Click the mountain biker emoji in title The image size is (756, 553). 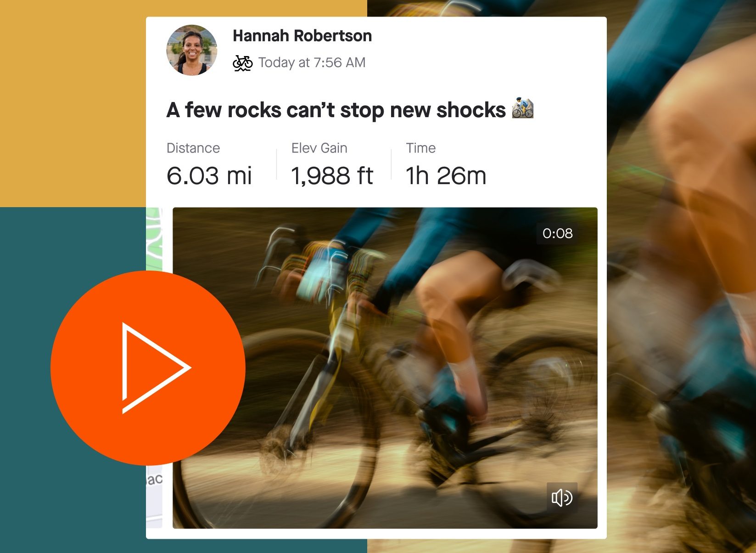[523, 108]
